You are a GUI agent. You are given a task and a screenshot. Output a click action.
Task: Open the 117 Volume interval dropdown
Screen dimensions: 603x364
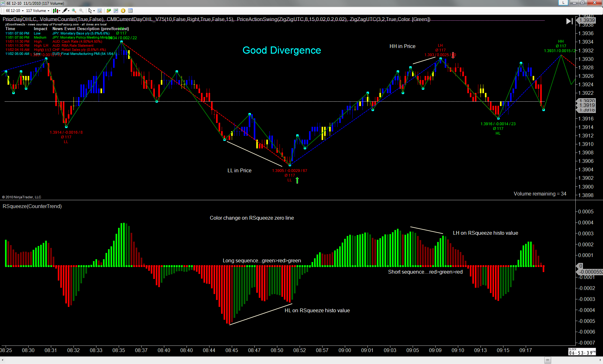click(x=38, y=11)
